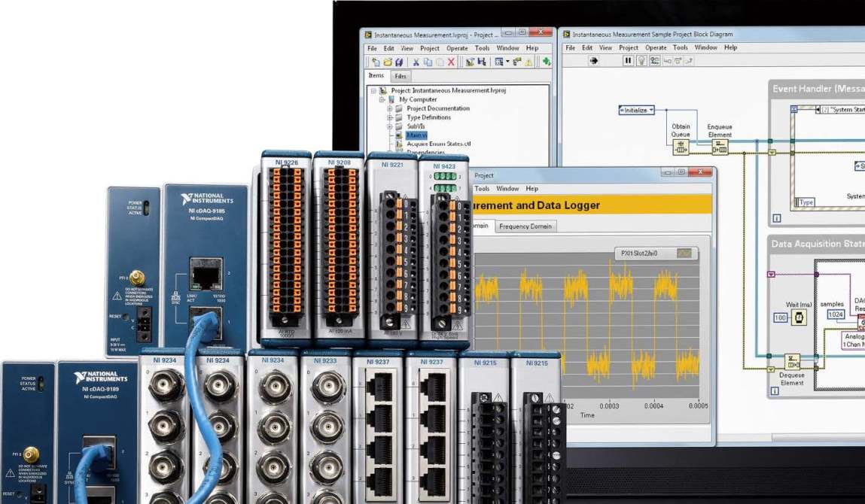Click the PXI1Slot2/ai0 plot legend color swatch

pos(684,254)
